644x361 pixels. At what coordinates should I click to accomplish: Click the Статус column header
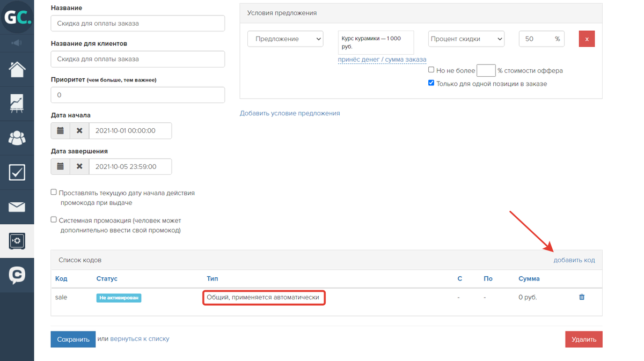107,279
